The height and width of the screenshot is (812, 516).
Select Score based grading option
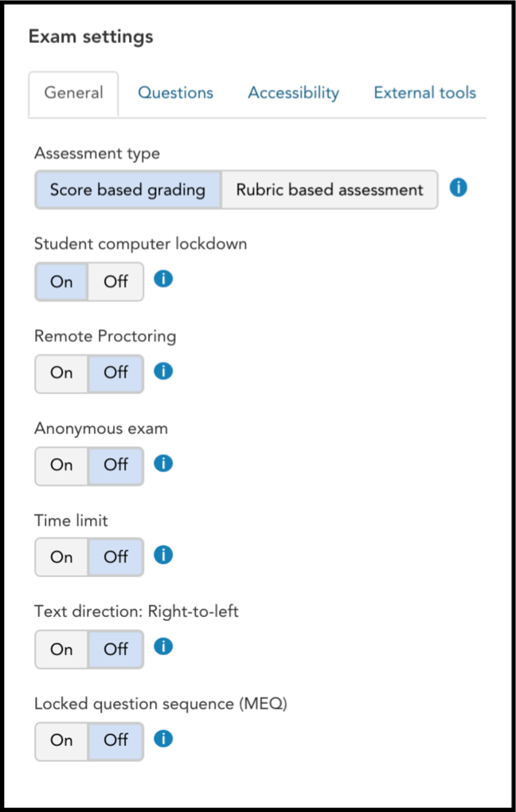pyautogui.click(x=128, y=189)
